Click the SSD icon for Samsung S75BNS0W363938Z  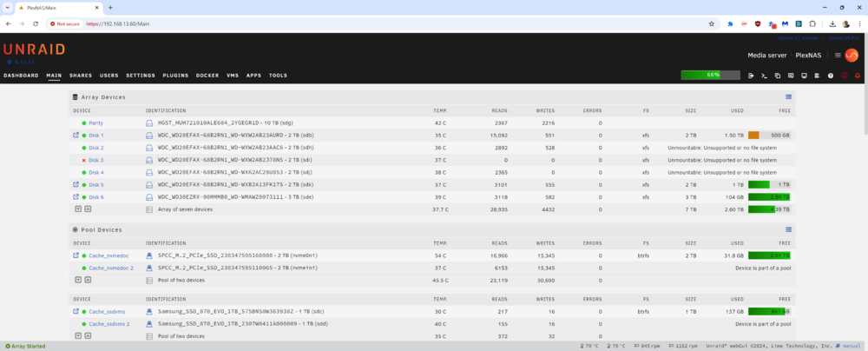[x=149, y=312]
